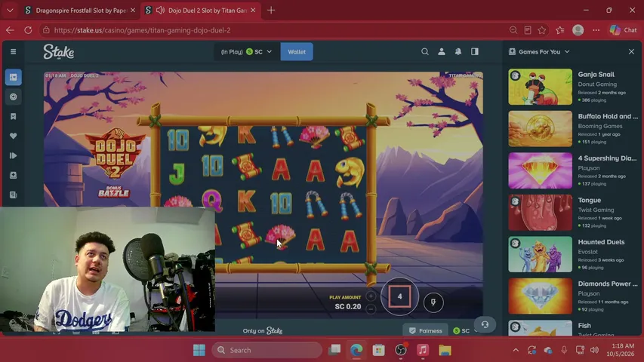Screen dimensions: 644x362
Task: Open Stake site search
Action: pyautogui.click(x=425, y=52)
